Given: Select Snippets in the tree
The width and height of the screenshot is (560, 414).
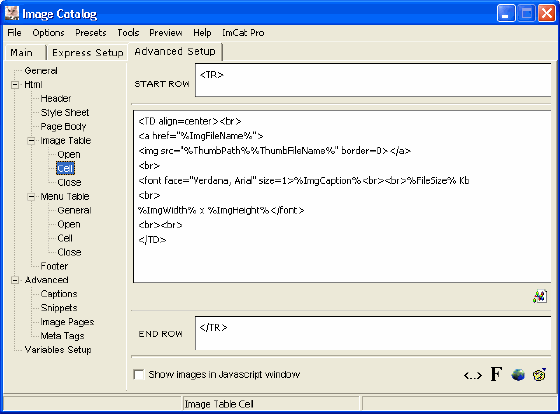Looking at the screenshot, I should coord(59,308).
